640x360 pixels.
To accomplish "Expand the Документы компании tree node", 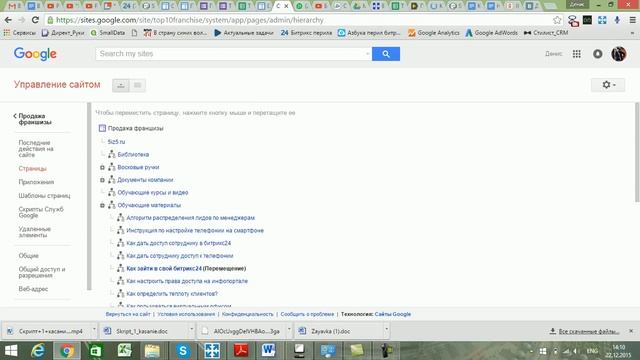I will point(102,180).
